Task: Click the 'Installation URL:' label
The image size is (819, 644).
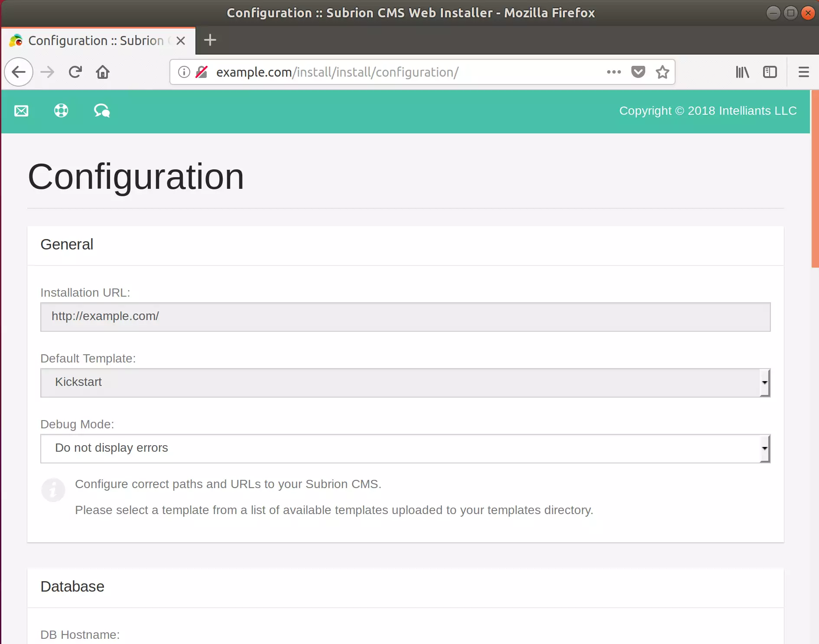Action: tap(85, 293)
